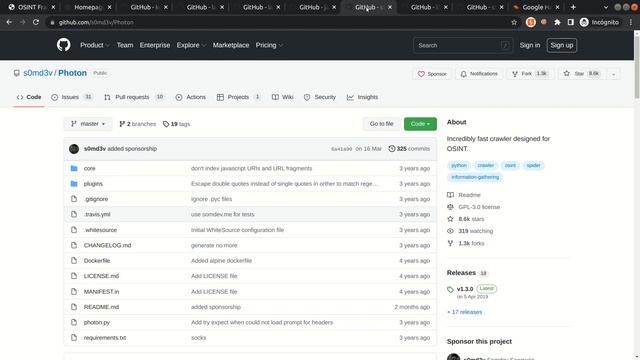
Task: Click the Sponsor button
Action: point(432,74)
